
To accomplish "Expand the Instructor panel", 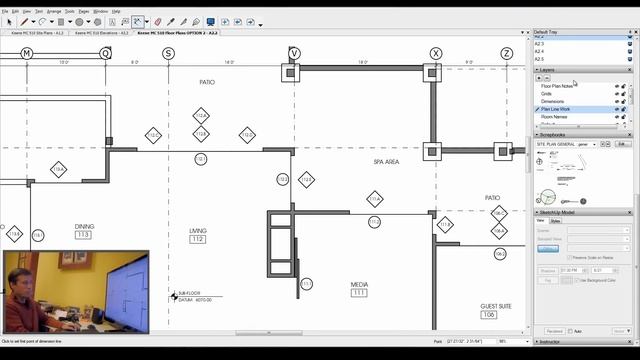I will pos(537,342).
